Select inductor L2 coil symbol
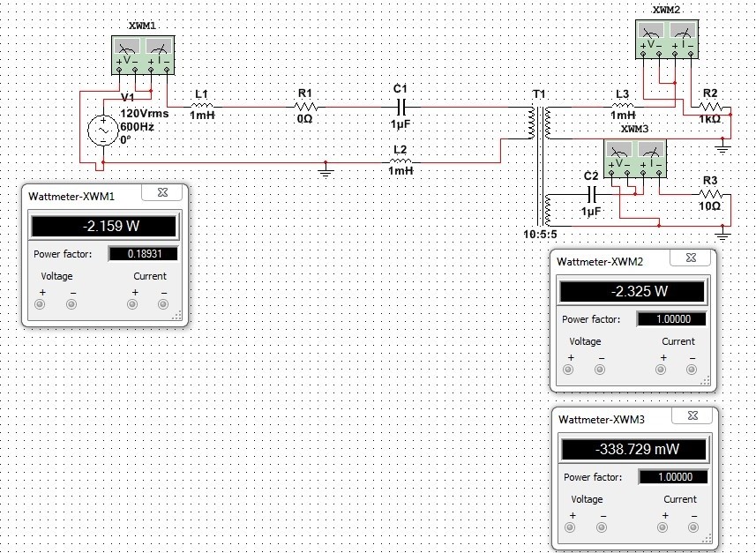Screen dimensions: 756x553 tap(400, 162)
